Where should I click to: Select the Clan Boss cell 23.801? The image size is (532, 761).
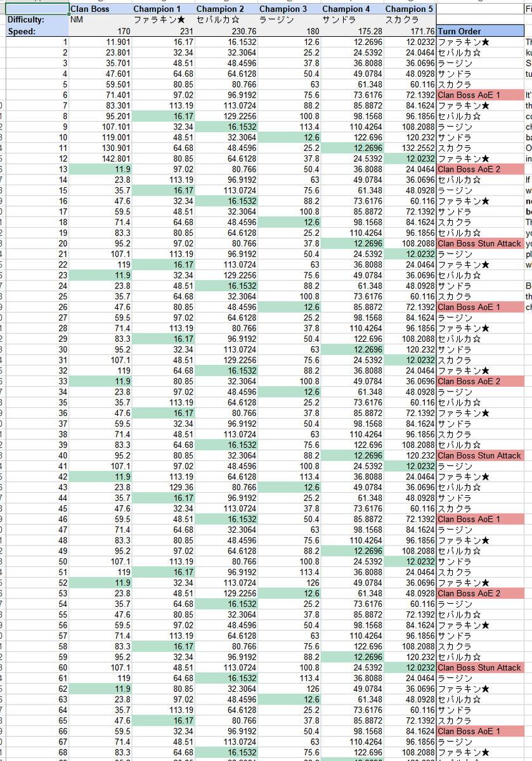pos(100,53)
